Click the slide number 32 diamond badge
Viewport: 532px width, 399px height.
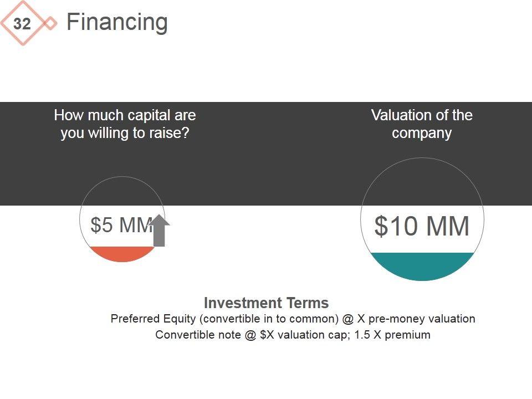(x=22, y=24)
